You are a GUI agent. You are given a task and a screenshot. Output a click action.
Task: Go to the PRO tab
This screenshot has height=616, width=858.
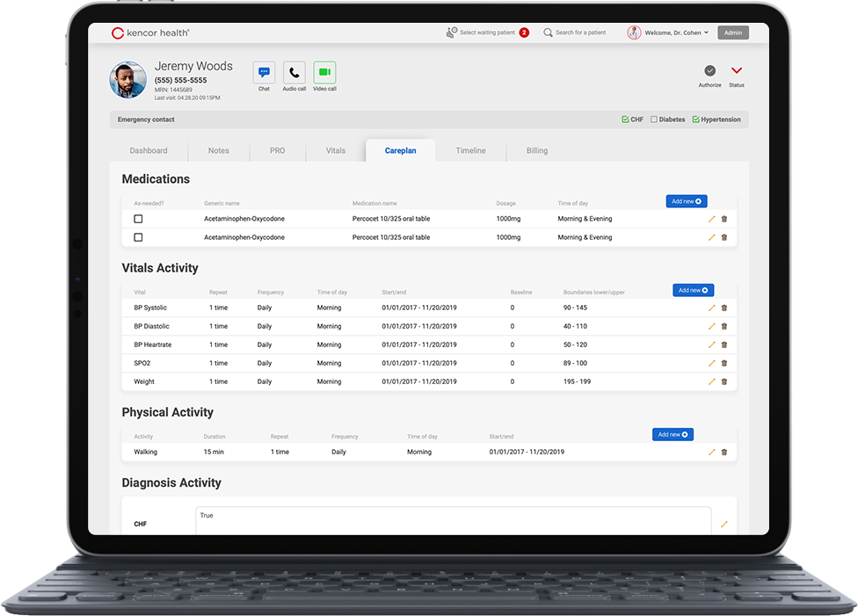[x=278, y=150]
